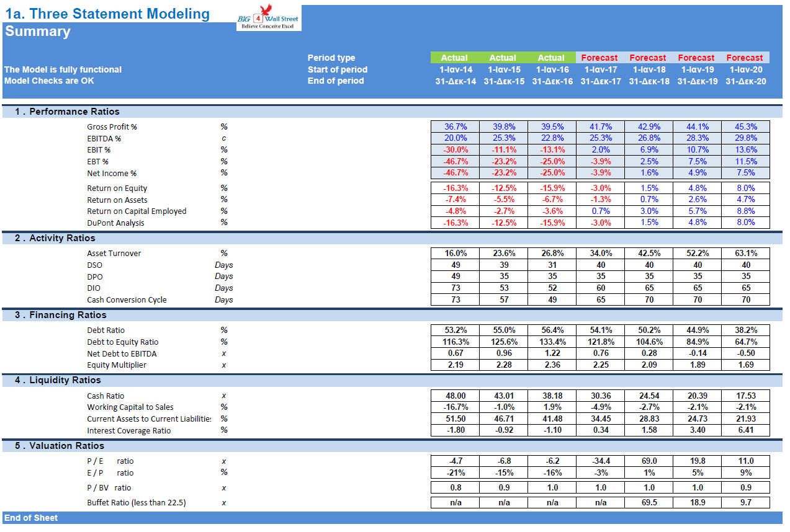Click the P / E ratio value 69.0
This screenshot has height=532, width=790.
pyautogui.click(x=648, y=461)
